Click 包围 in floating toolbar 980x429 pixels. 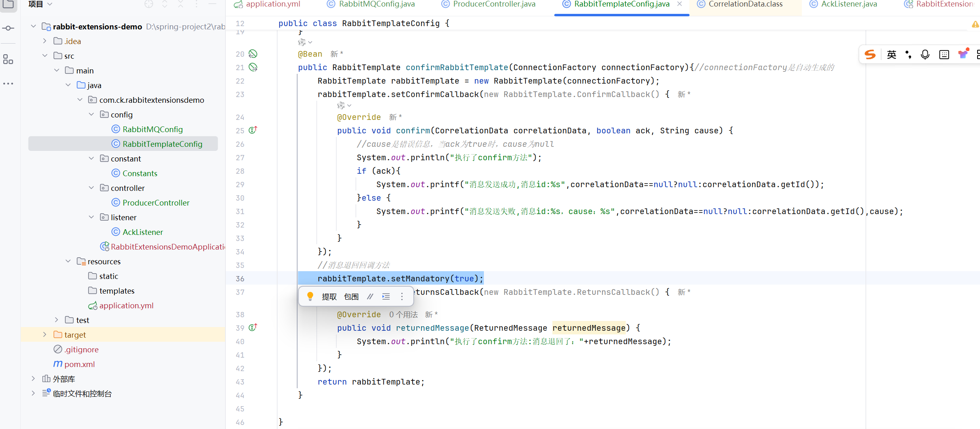click(x=351, y=296)
